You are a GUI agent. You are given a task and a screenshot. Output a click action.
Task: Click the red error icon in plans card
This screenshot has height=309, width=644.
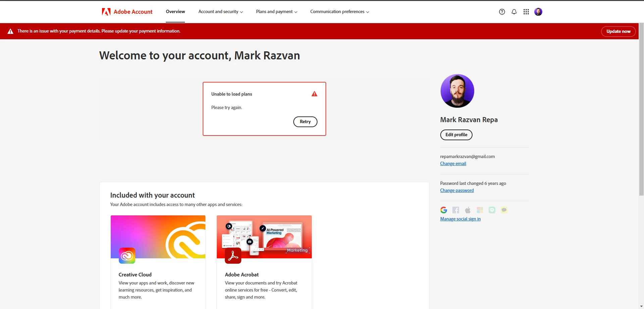pyautogui.click(x=314, y=94)
